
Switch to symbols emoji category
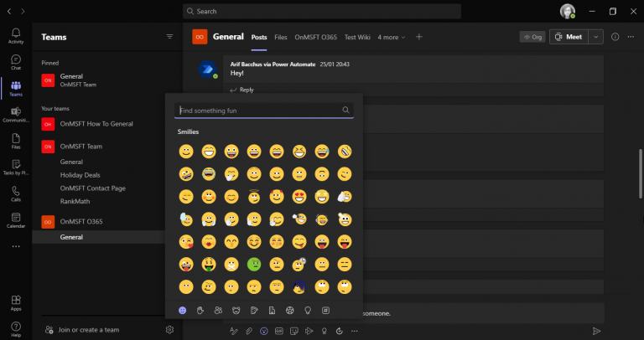click(x=325, y=311)
